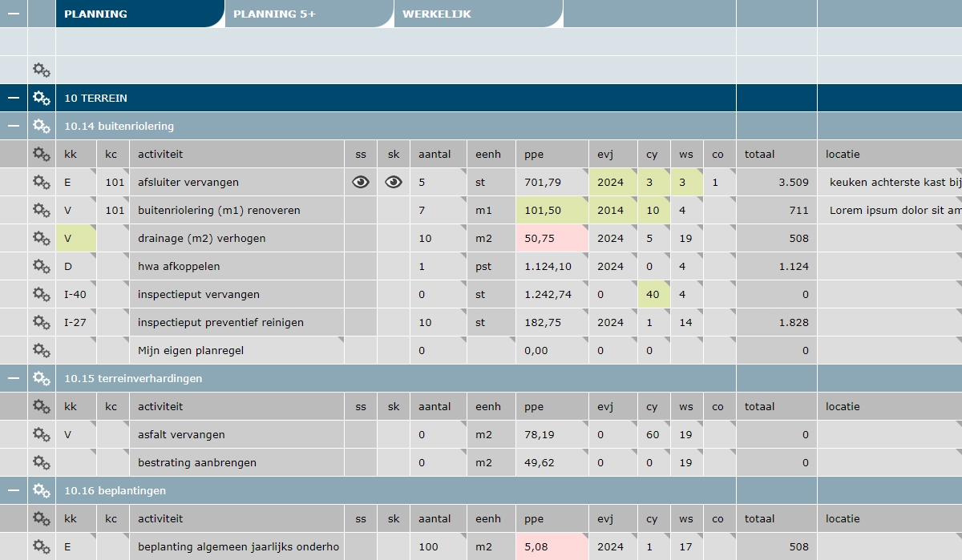This screenshot has height=560, width=962.
Task: Open gear options for 10.16 beplantingen
Action: (x=42, y=490)
